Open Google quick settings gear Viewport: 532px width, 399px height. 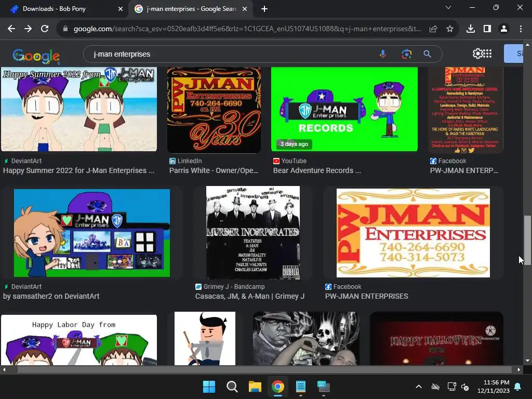(477, 54)
